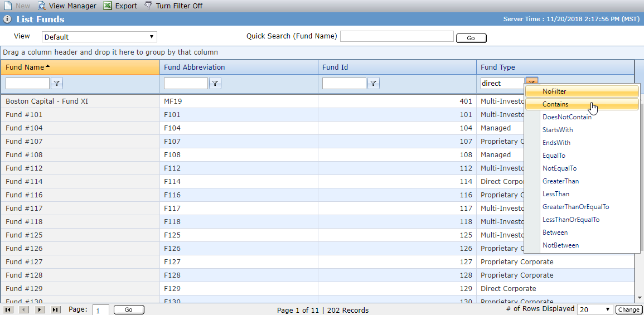The width and height of the screenshot is (644, 315).
Task: Focus the Quick Search Fund Name field
Action: (397, 36)
